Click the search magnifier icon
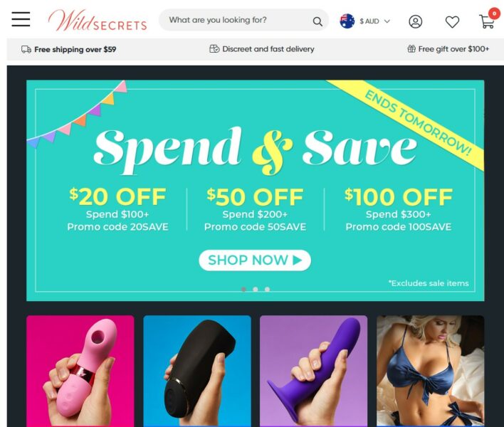The height and width of the screenshot is (427, 504). [317, 21]
